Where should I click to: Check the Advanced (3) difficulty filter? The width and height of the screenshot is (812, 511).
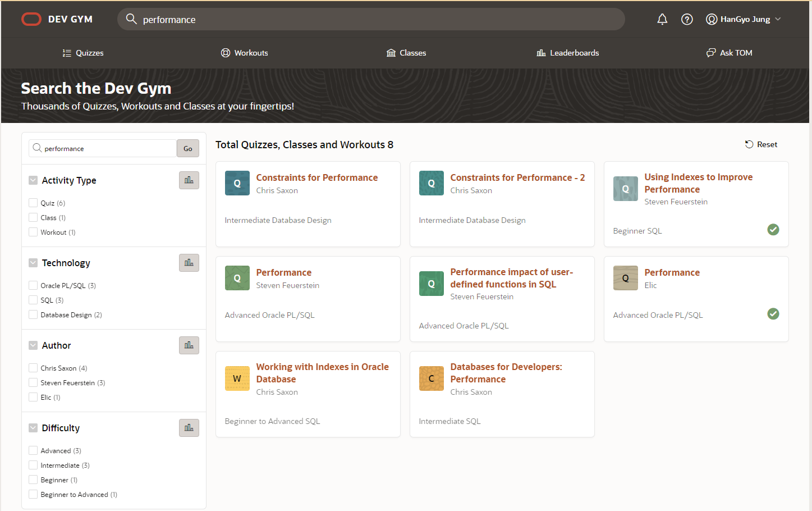point(33,450)
